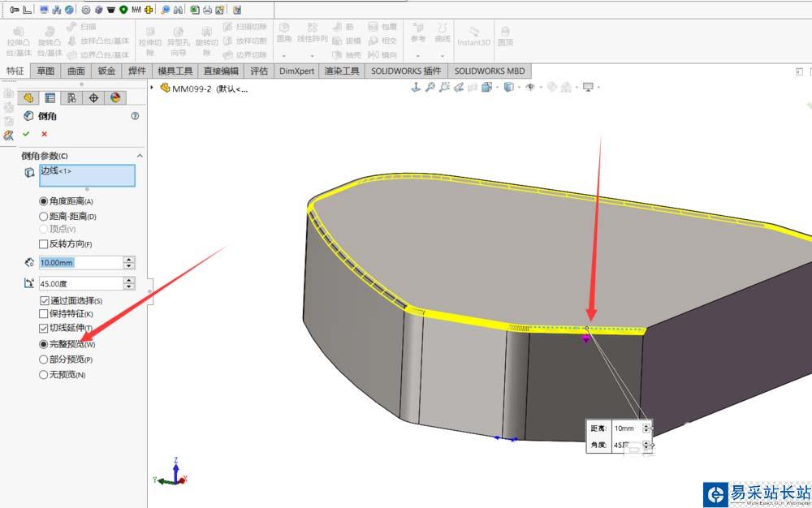
Task: Open Hide/Show Items eye icon
Action: [530, 88]
